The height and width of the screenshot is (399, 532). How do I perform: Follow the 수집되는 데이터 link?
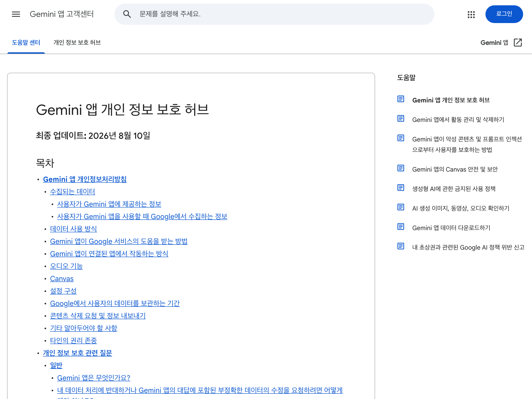point(72,192)
